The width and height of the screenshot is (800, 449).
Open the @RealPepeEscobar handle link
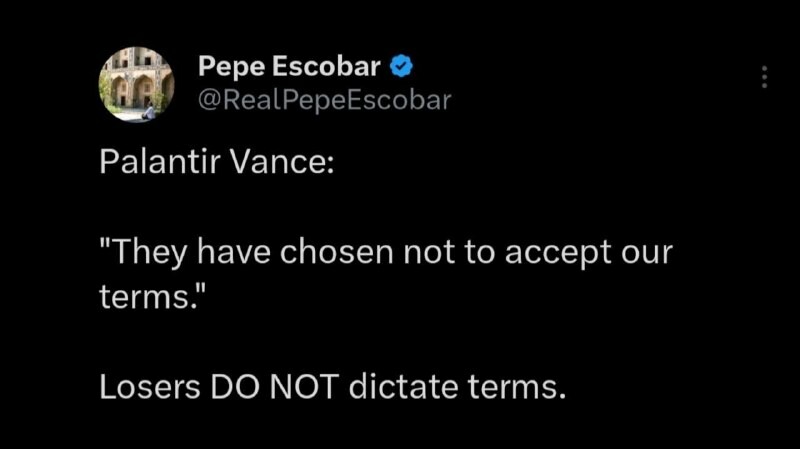[x=324, y=99]
